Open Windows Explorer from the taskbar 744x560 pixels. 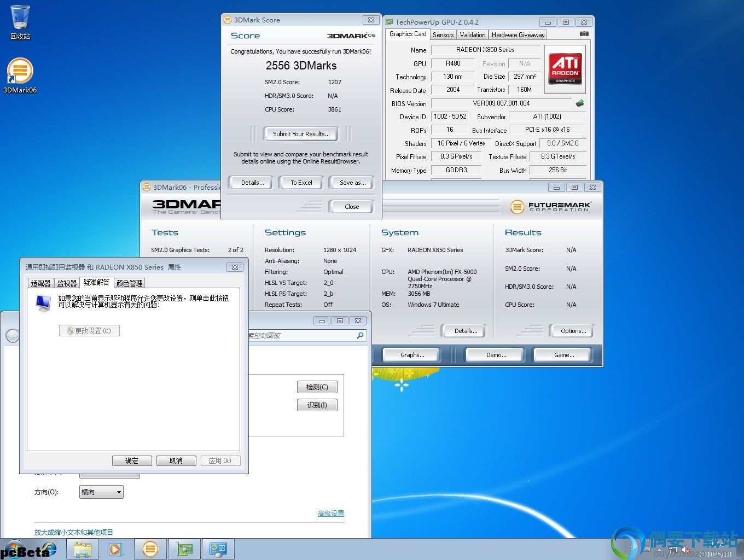click(83, 550)
